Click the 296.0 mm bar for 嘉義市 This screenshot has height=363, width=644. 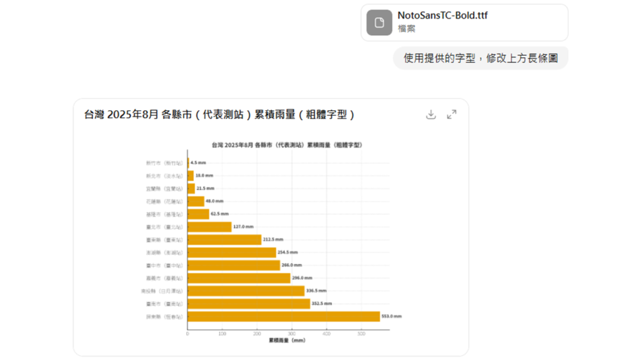pyautogui.click(x=239, y=278)
